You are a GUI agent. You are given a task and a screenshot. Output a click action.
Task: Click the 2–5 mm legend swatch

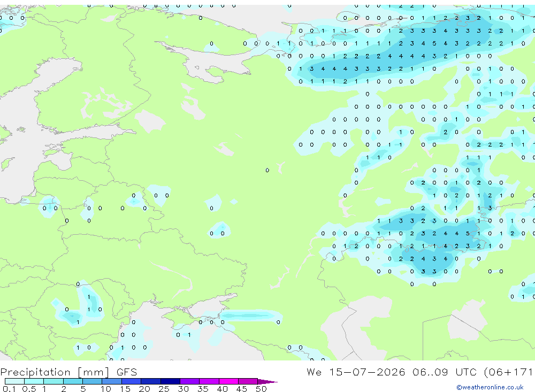click(x=73, y=381)
